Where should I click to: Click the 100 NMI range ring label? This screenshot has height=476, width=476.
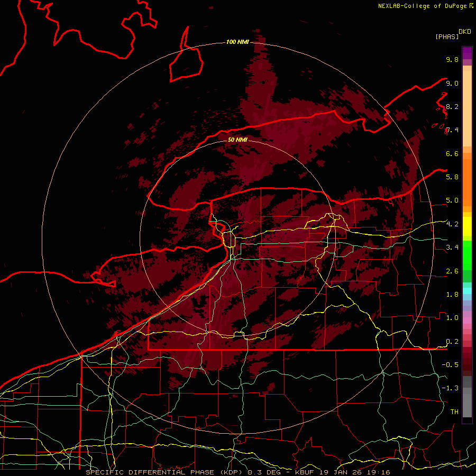tap(237, 42)
